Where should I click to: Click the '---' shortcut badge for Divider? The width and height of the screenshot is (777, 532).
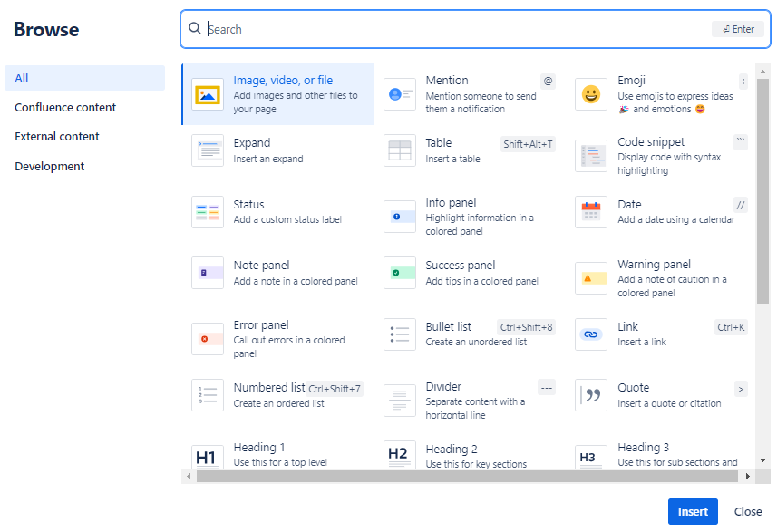coord(546,388)
